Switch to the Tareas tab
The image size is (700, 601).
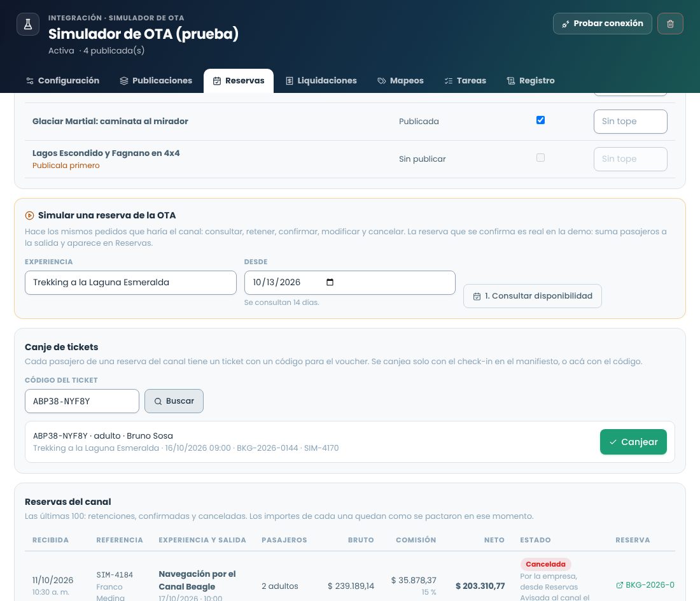tap(465, 81)
